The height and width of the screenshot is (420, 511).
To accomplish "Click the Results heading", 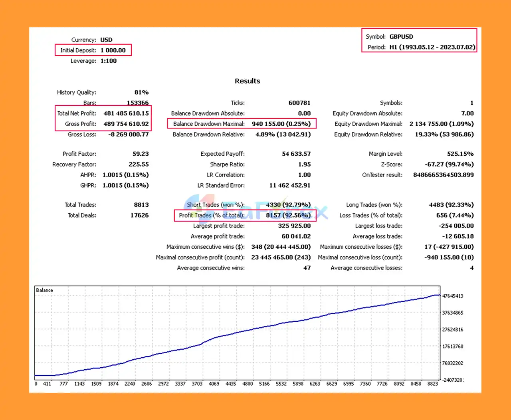I will [247, 81].
